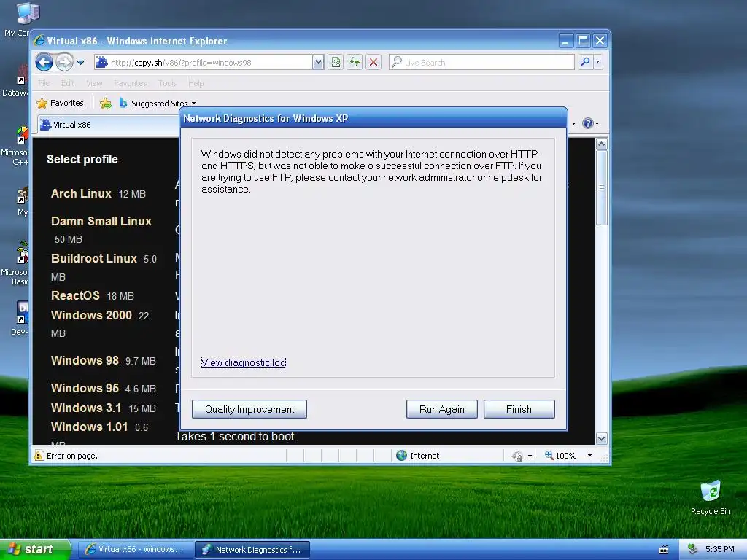Select the Windows 98 profile

click(85, 360)
